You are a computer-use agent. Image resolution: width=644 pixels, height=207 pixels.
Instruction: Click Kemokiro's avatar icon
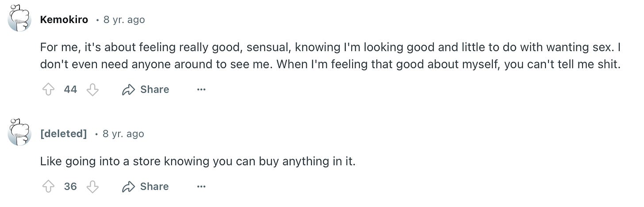coord(19,19)
